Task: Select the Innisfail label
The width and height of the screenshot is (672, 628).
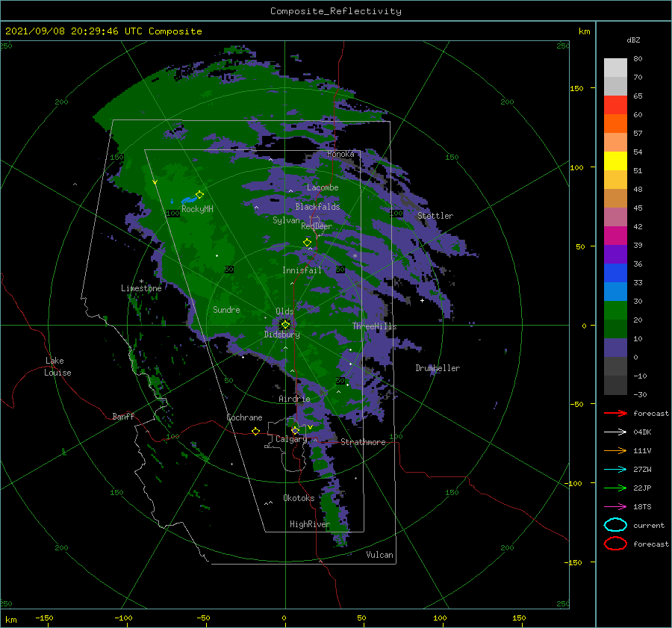Action: (302, 270)
